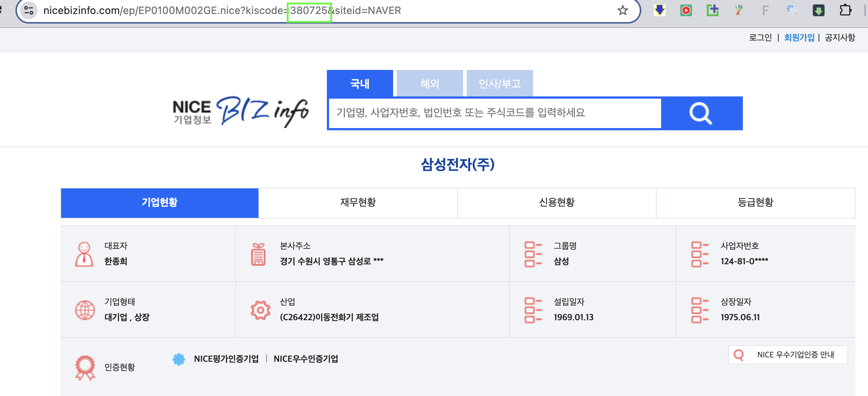Click the group name value 삼성
Viewport: 868px width, 396px height.
pos(561,261)
